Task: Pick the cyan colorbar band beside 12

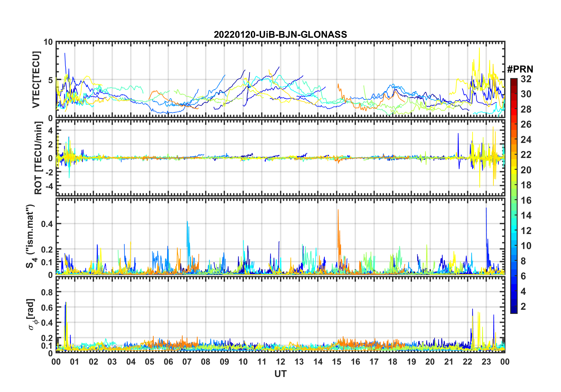Action: tap(514, 230)
